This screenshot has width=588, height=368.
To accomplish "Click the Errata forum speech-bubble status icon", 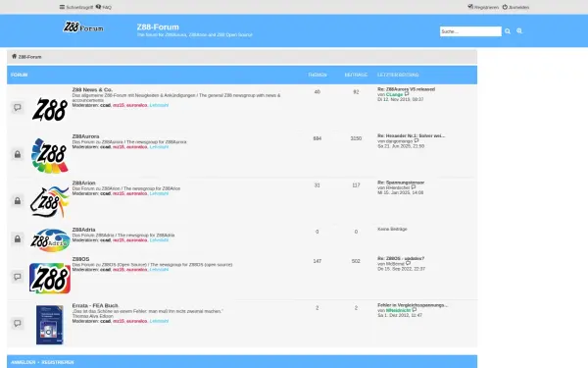I will pos(18,323).
